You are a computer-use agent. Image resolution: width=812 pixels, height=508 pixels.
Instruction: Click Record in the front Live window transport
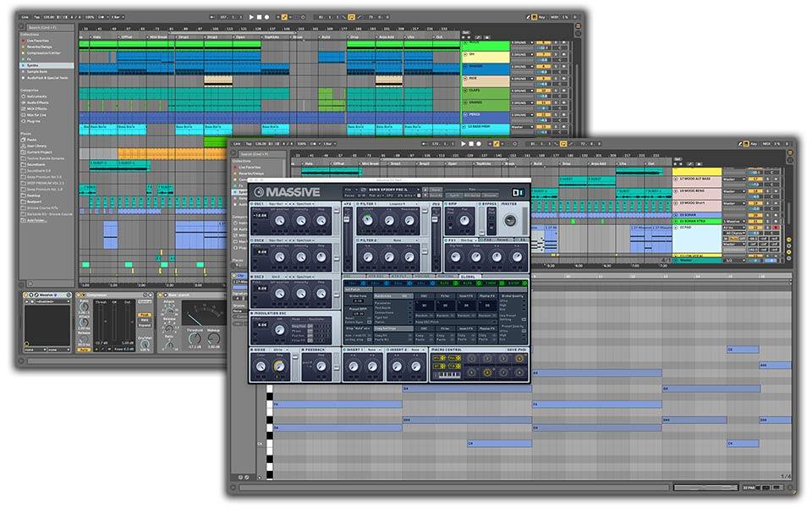pos(479,144)
